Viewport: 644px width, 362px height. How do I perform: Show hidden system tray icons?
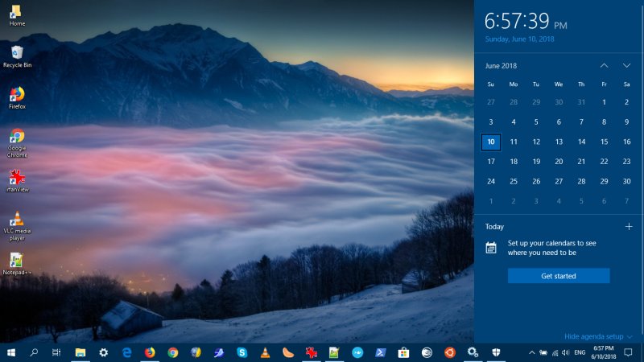tap(532, 352)
